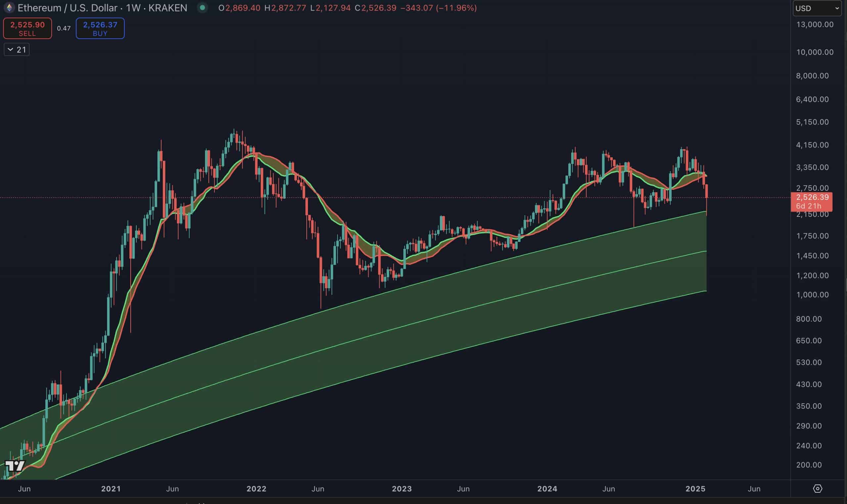The image size is (847, 504).
Task: Click the 2022 label on time axis
Action: pos(256,489)
